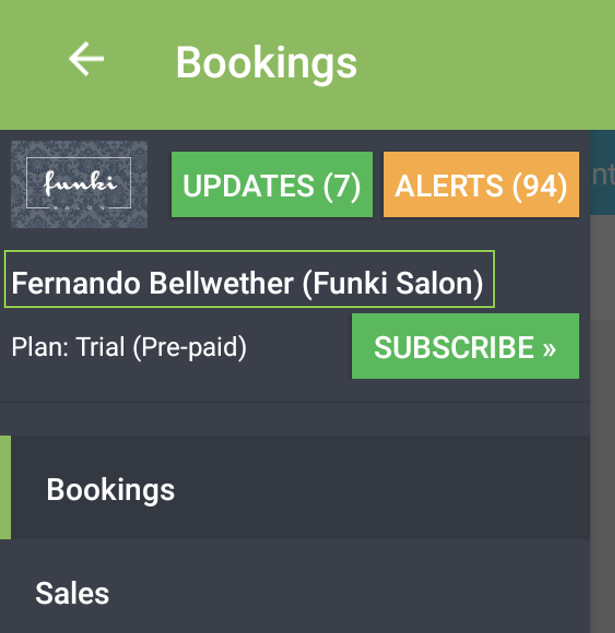
Task: Click the blank drawer area right of Sales
Action: click(x=350, y=593)
